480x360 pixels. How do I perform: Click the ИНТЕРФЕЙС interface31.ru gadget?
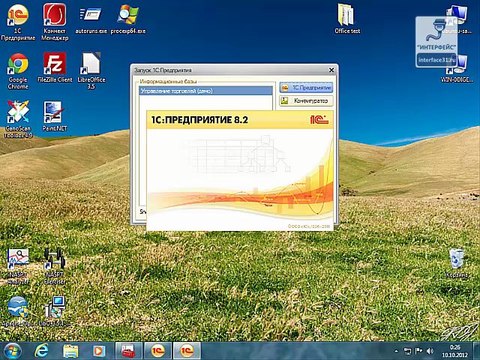(x=436, y=42)
